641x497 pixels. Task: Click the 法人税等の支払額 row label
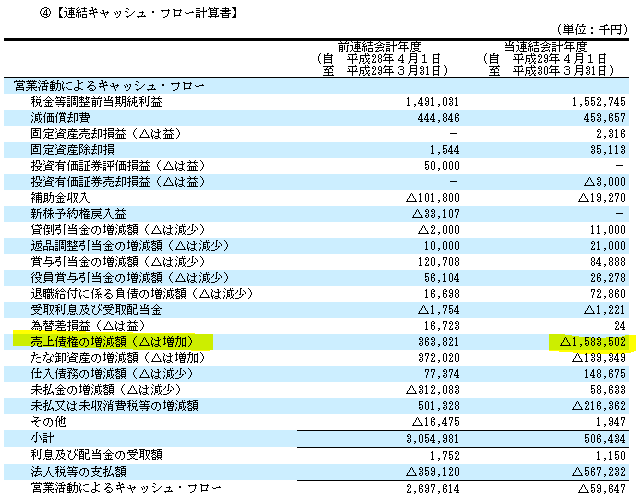pos(78,472)
